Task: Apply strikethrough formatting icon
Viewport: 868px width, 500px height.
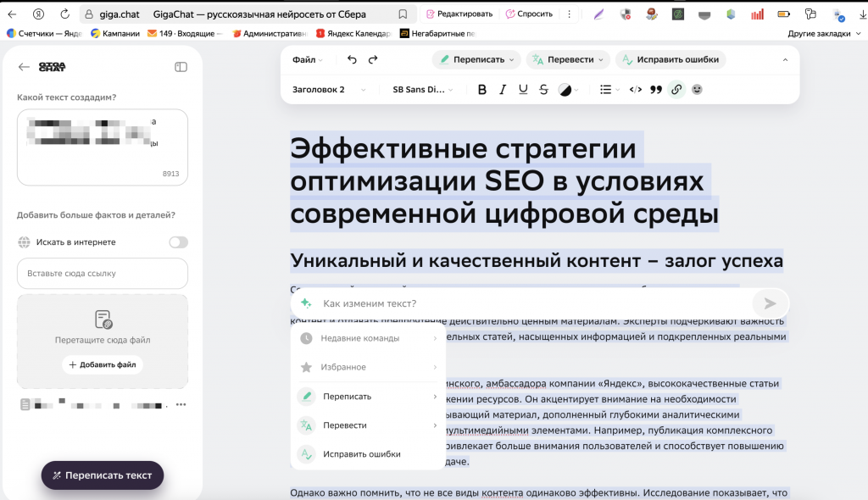Action: point(543,89)
